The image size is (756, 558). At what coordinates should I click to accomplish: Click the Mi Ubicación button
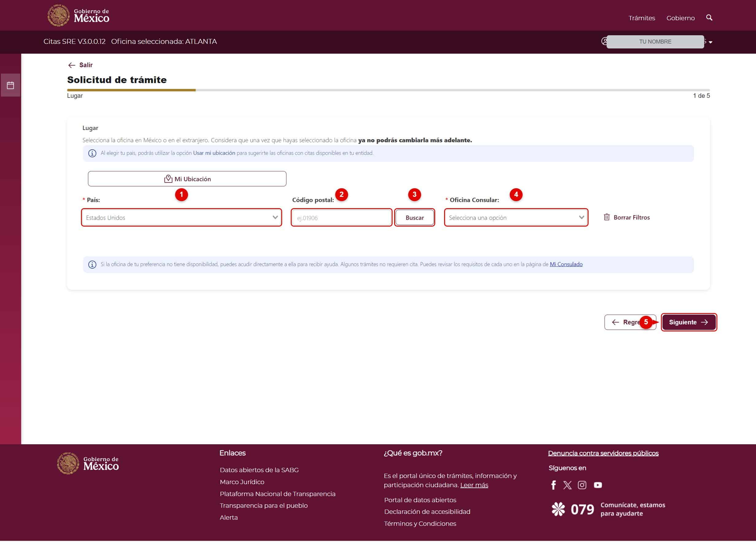[x=187, y=179]
